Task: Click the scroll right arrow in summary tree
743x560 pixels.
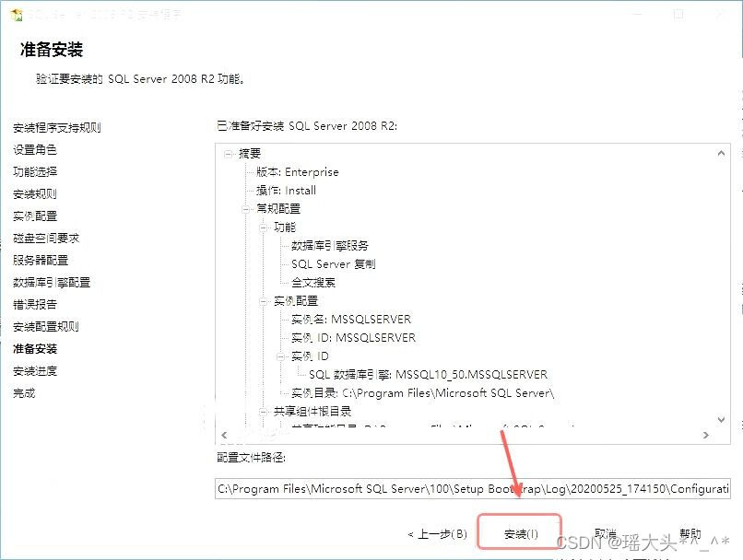Action: tap(706, 435)
